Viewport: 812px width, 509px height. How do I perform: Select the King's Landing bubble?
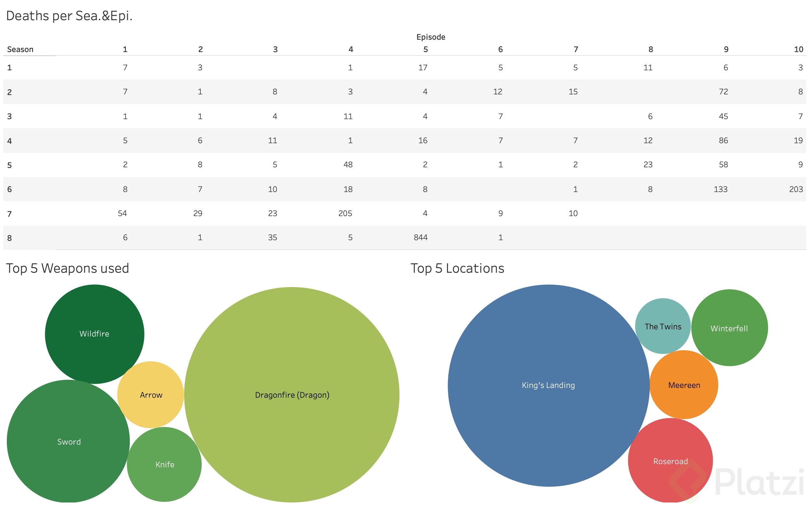pyautogui.click(x=548, y=385)
